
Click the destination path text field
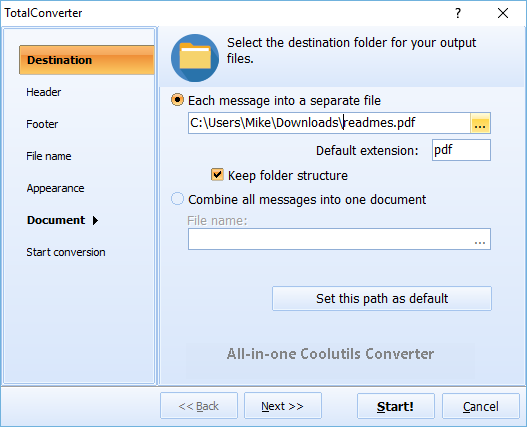(329, 123)
